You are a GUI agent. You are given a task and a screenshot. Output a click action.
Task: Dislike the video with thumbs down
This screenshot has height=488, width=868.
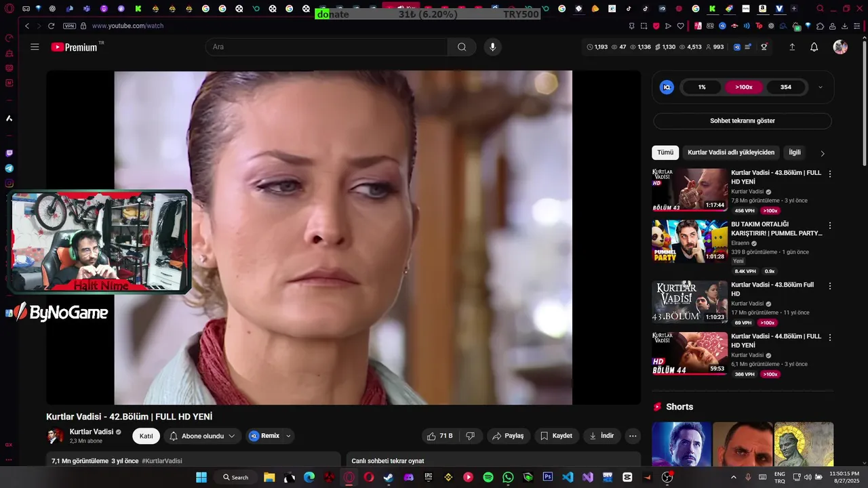[x=471, y=436]
